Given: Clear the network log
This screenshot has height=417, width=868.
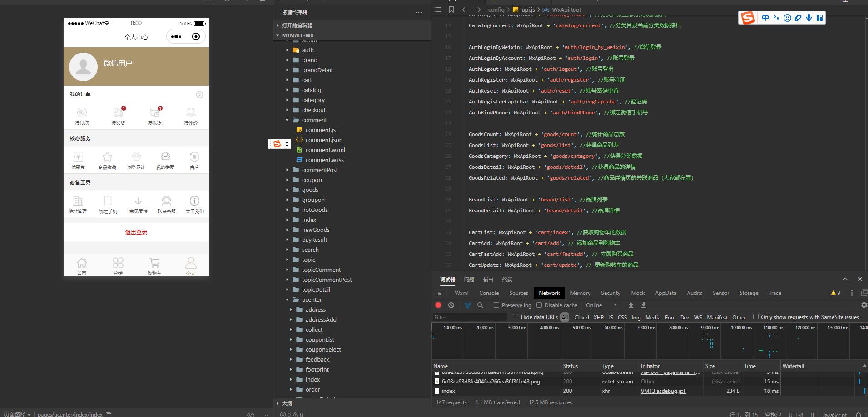Looking at the screenshot, I should [x=451, y=305].
